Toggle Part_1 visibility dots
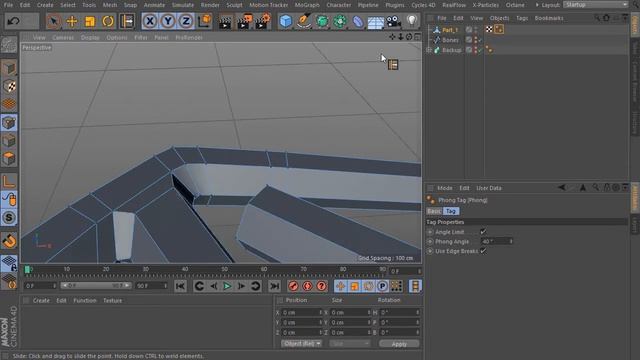The image size is (640, 360). (x=476, y=30)
